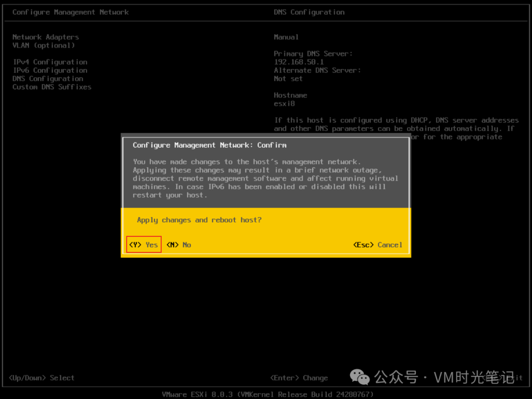
Task: Open IPv6 Configuration entry
Action: click(50, 71)
